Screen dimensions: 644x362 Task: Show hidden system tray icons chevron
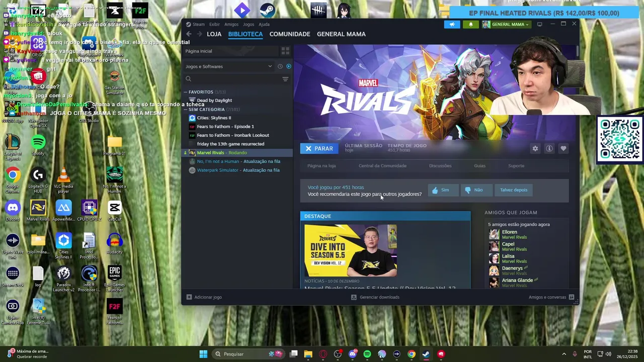(x=563, y=354)
